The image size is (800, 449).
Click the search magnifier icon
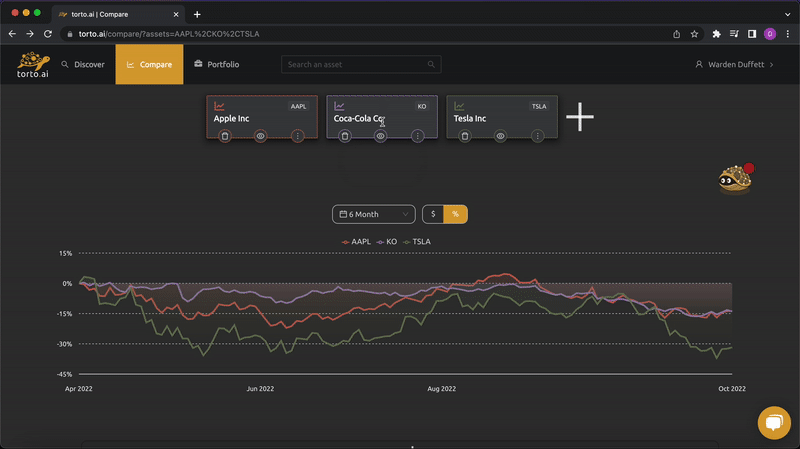pos(431,64)
